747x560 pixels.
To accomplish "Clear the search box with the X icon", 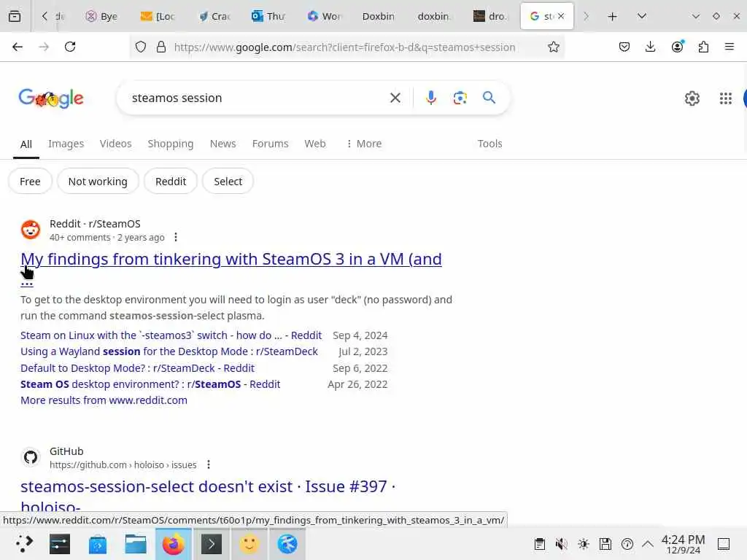I will point(395,98).
